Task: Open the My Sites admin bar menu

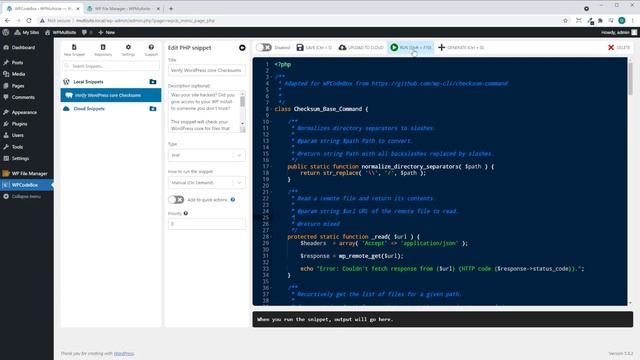Action: [27, 32]
